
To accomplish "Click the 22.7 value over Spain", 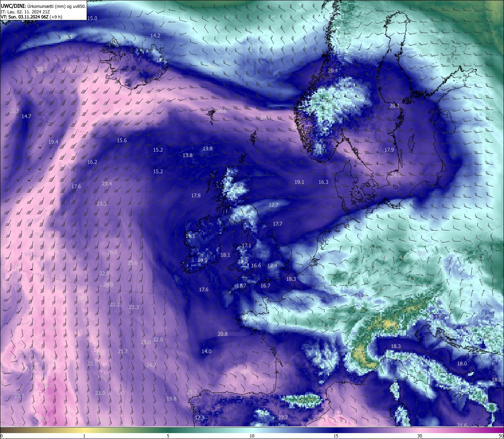I will coord(283,417).
